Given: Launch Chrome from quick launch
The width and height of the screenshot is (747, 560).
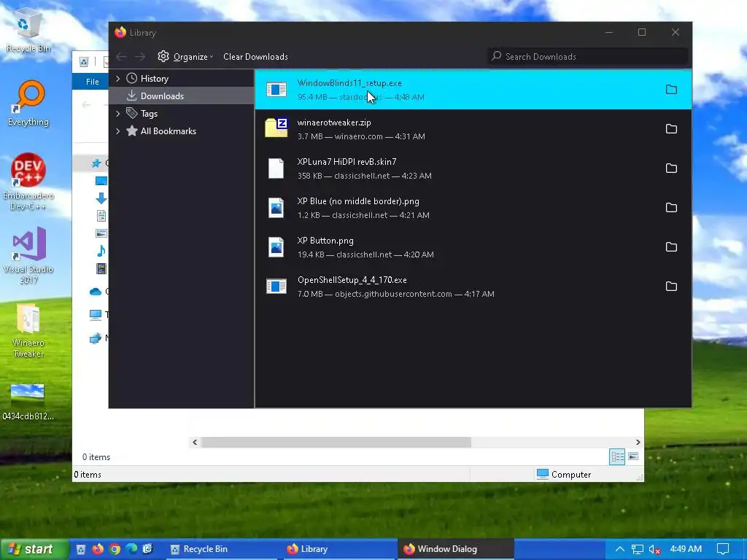Looking at the screenshot, I should [x=115, y=549].
